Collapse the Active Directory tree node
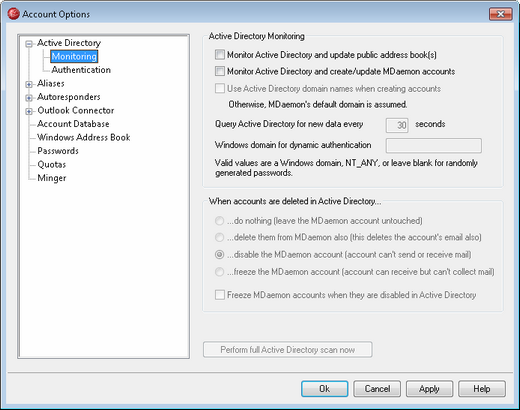 tap(29, 44)
